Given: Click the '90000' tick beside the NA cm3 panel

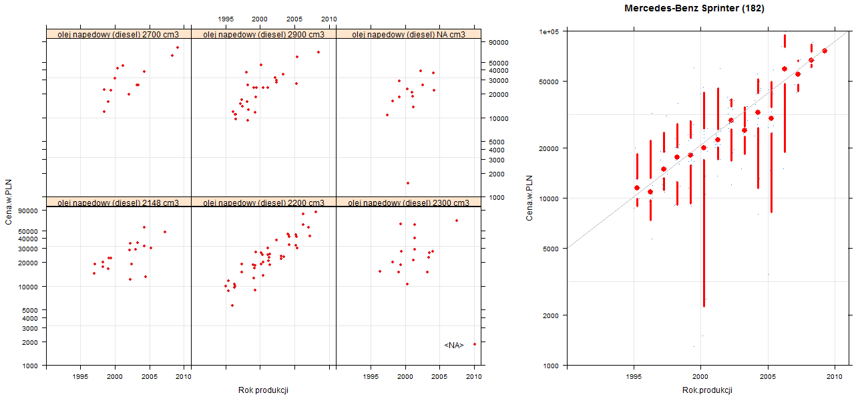Looking at the screenshot, I should 499,43.
